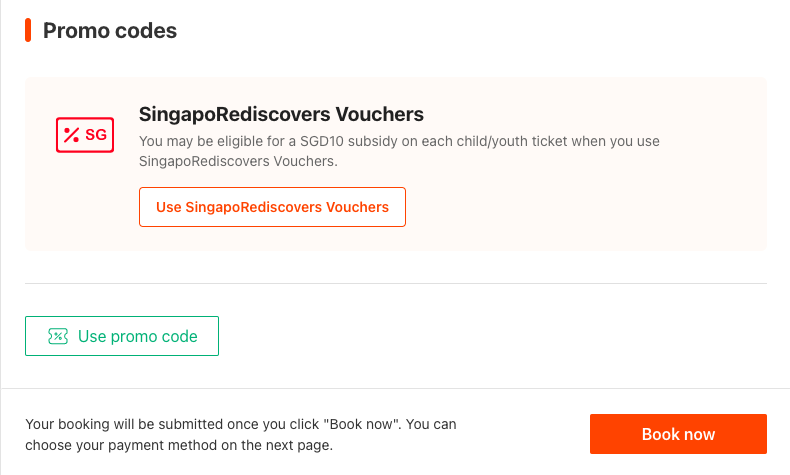790x475 pixels.
Task: Click the booking submission notice text
Action: point(241,435)
